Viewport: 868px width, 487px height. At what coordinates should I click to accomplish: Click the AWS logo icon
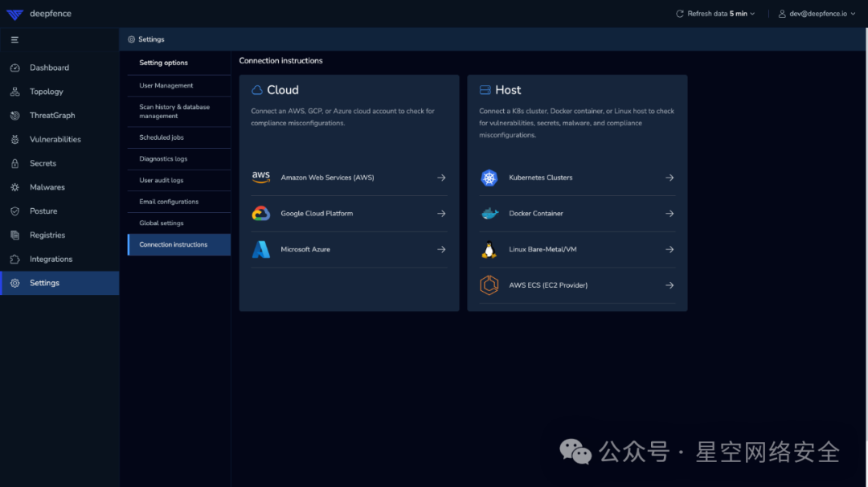[260, 178]
